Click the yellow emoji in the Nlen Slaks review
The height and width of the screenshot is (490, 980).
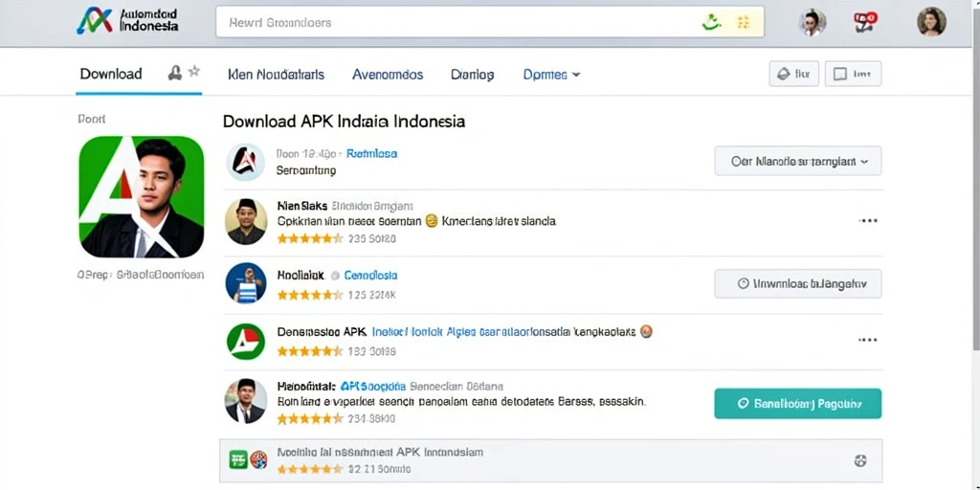pos(431,221)
